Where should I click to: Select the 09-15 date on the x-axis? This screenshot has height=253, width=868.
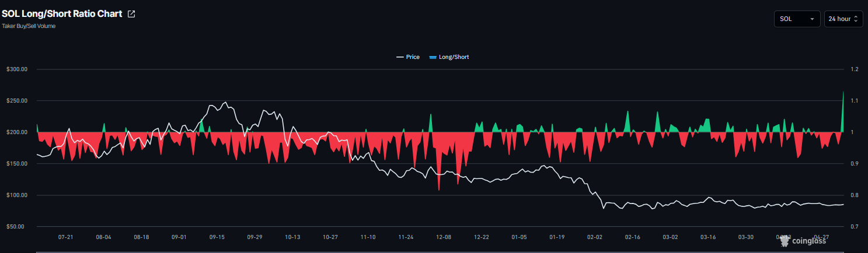pyautogui.click(x=217, y=237)
